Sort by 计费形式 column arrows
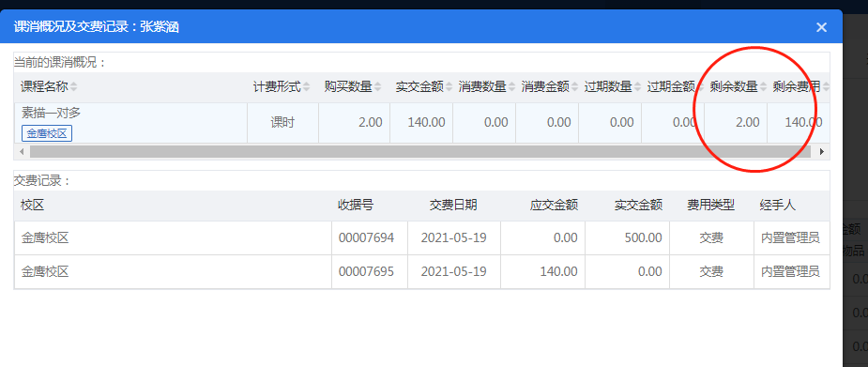This screenshot has height=367, width=868. 306,87
